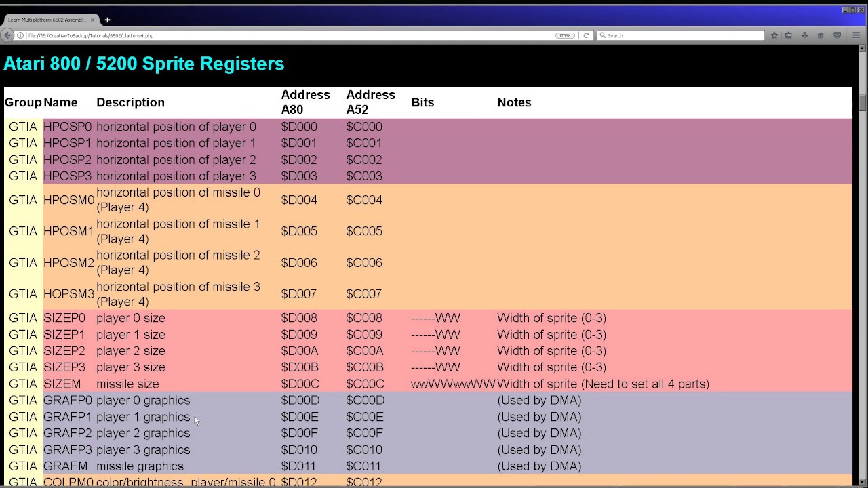The height and width of the screenshot is (488, 868).
Task: Select the GRAFP3 register name
Action: tap(67, 450)
